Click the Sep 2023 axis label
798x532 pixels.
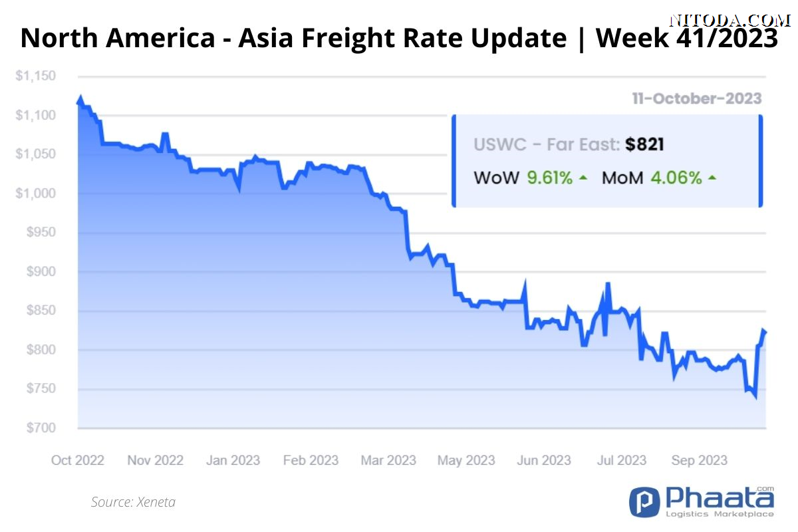(699, 460)
